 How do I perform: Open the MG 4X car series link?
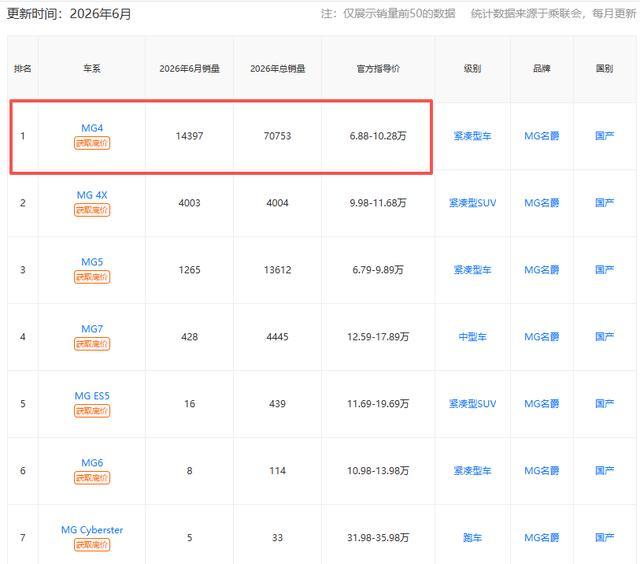coord(92,195)
